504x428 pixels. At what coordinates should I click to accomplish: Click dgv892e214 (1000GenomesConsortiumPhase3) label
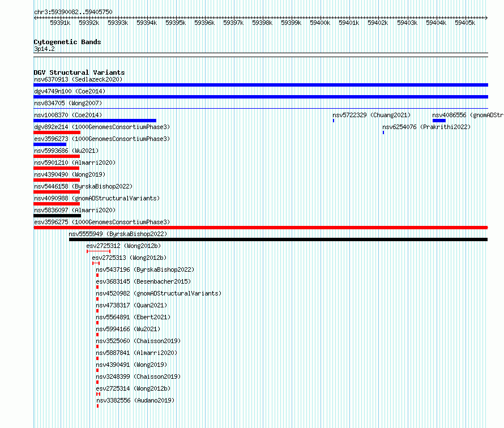coord(102,127)
